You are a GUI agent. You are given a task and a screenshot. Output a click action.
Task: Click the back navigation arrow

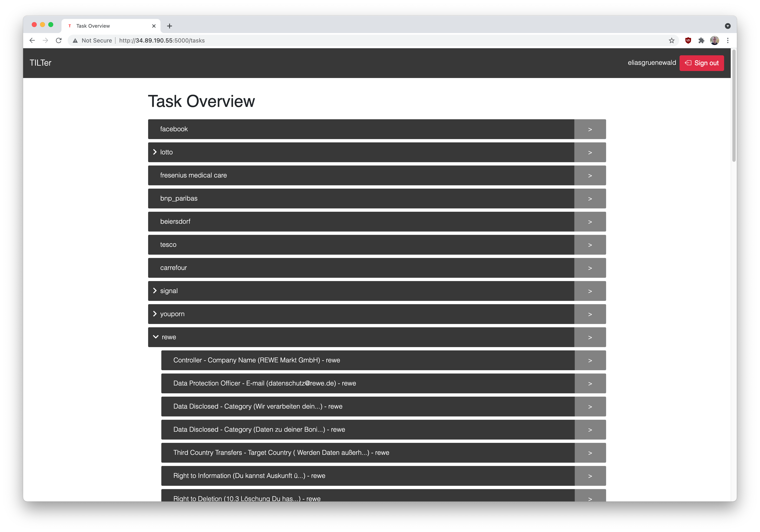pyautogui.click(x=32, y=40)
